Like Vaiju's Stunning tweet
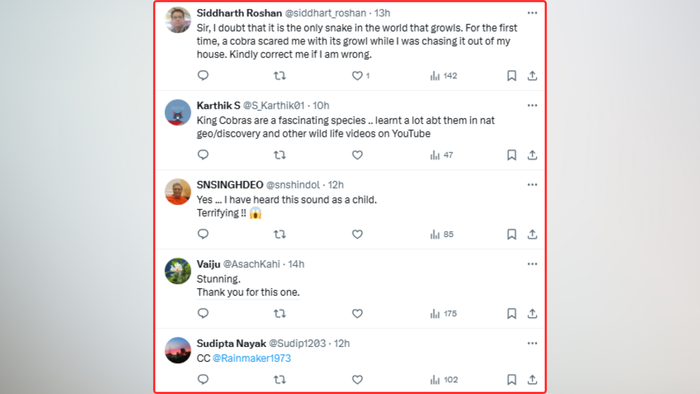 357,314
